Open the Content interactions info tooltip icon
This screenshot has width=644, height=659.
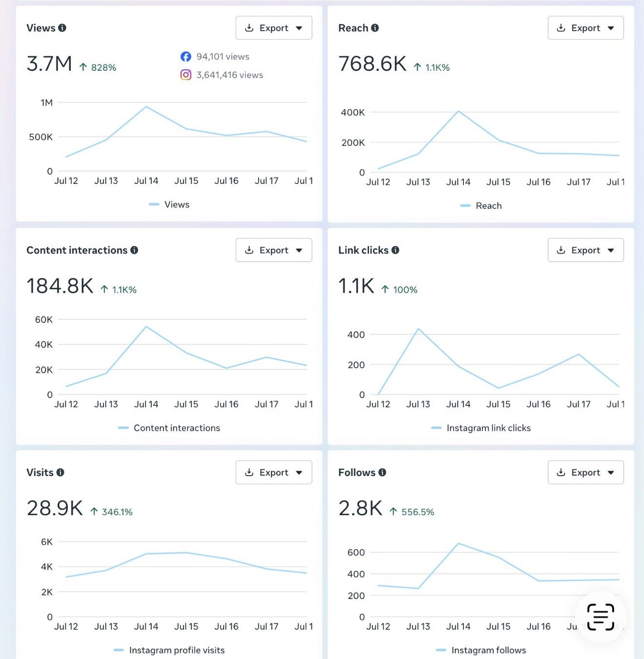point(134,250)
